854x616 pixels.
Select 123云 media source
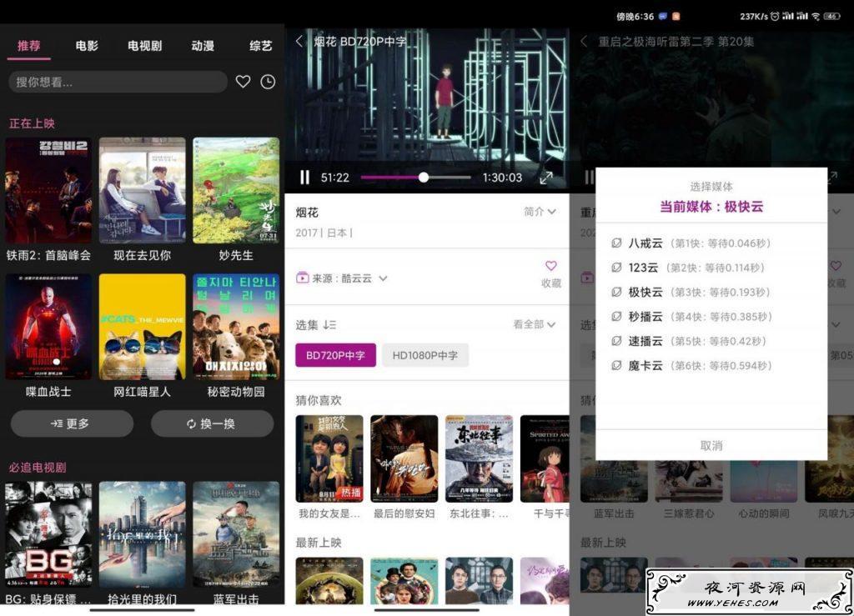click(x=711, y=268)
